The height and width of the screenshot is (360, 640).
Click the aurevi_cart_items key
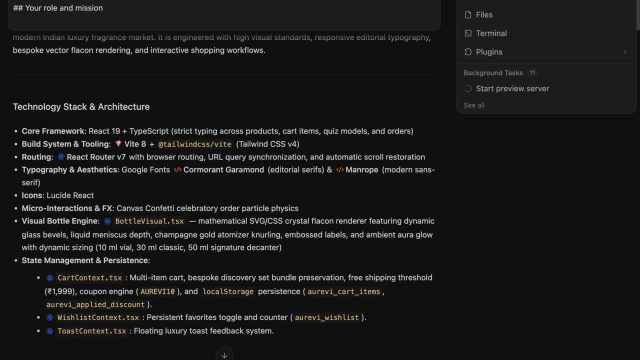pyautogui.click(x=344, y=291)
